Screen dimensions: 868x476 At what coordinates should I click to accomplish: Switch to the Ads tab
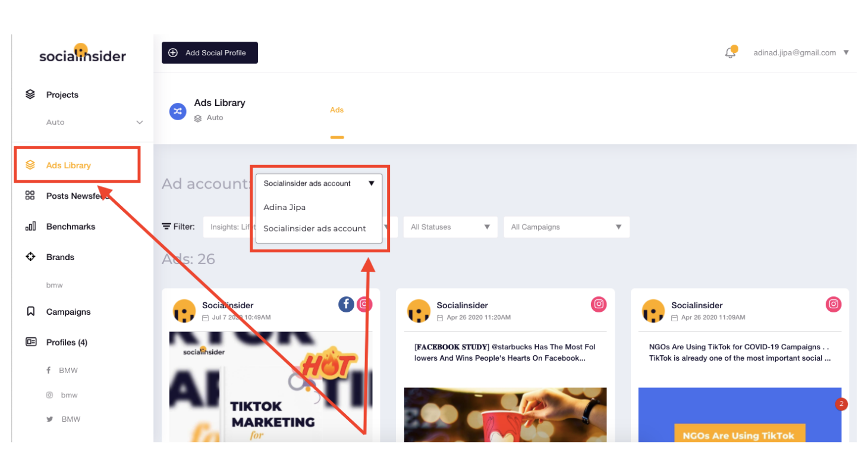click(337, 110)
